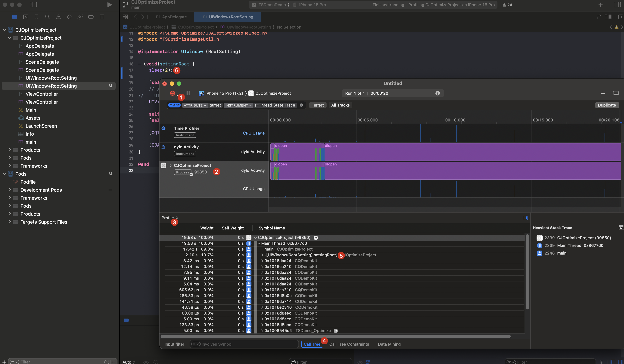Open the Source Control navigator icon
This screenshot has width=624, height=364.
(25, 17)
